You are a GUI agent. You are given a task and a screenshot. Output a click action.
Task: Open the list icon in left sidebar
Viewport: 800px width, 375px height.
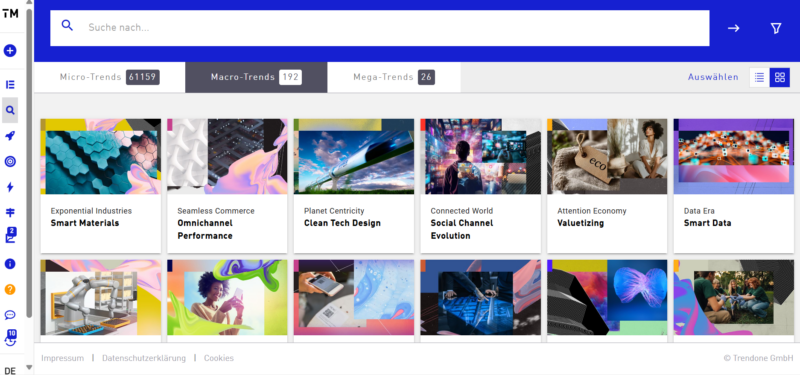point(10,85)
